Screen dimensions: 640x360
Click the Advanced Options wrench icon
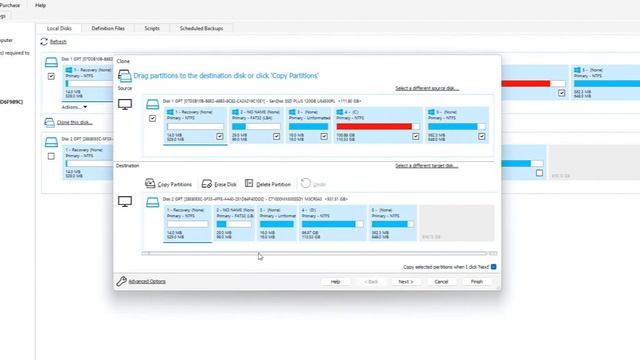121,281
